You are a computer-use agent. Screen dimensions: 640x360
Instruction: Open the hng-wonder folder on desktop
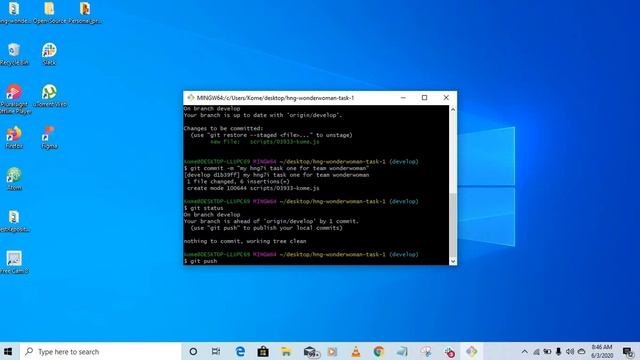[14, 13]
